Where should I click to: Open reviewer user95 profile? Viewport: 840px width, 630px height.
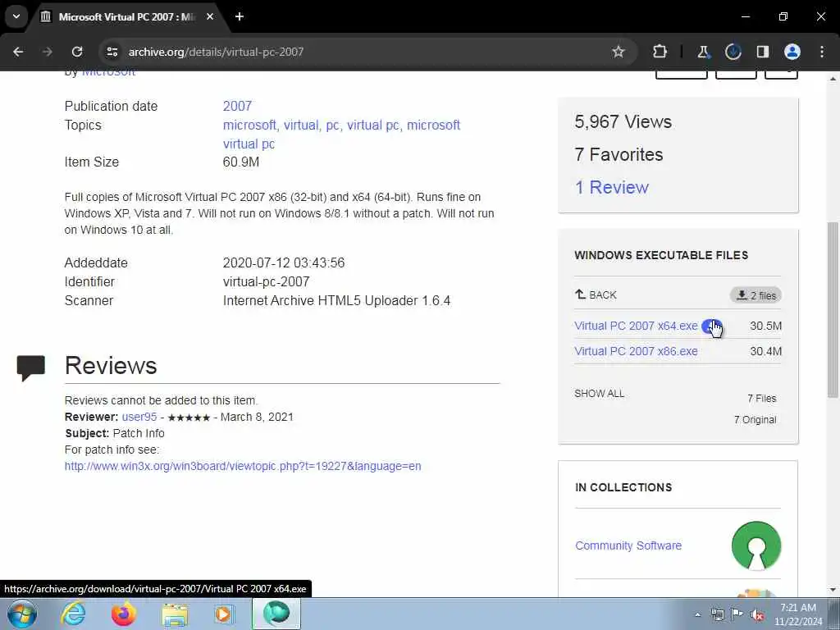(x=139, y=417)
